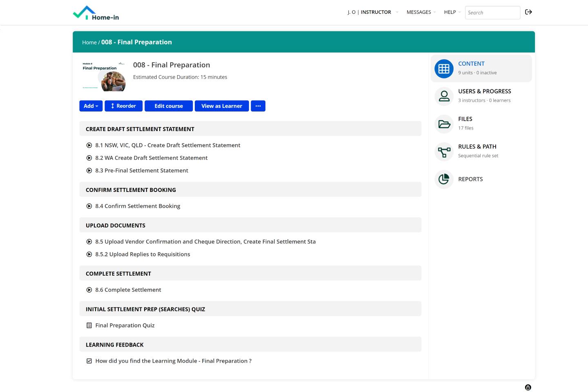This screenshot has height=392, width=588.
Task: Open the learning feedback survey unit
Action: (x=173, y=361)
